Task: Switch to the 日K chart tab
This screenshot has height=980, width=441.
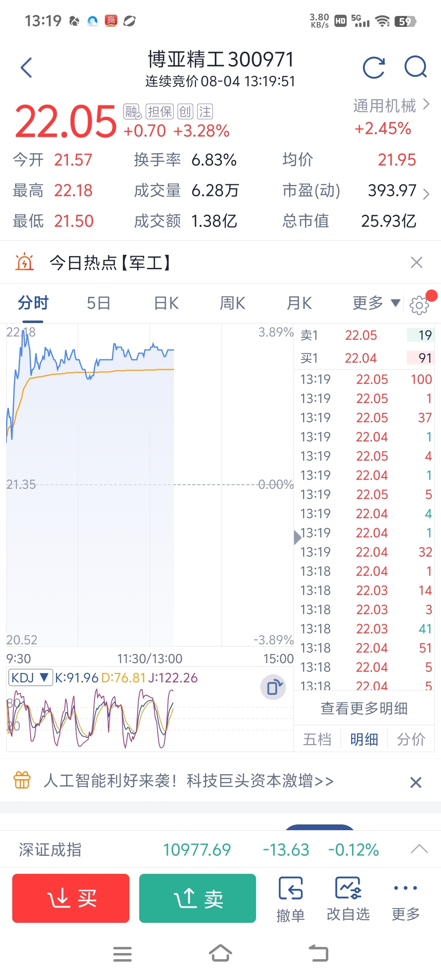Action: coord(167,303)
